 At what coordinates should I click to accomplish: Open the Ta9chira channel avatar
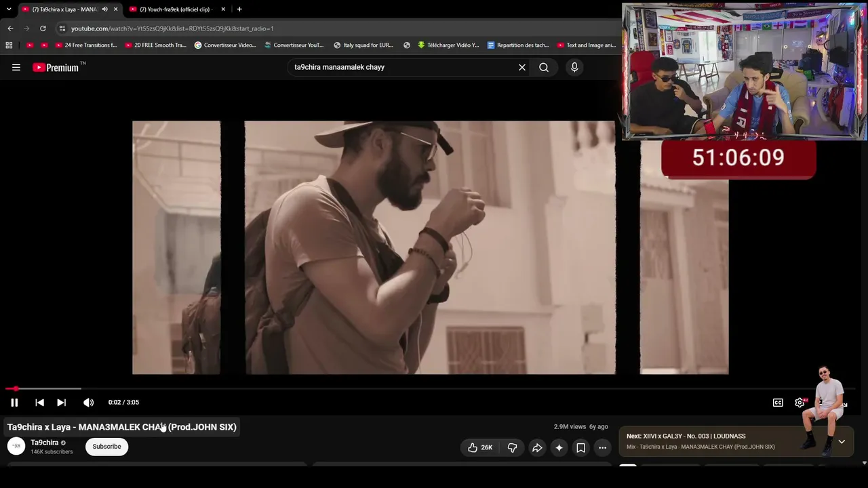click(x=16, y=446)
